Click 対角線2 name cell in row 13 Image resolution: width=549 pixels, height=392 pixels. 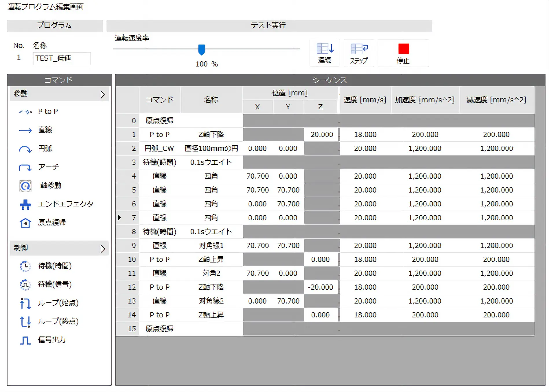(211, 301)
